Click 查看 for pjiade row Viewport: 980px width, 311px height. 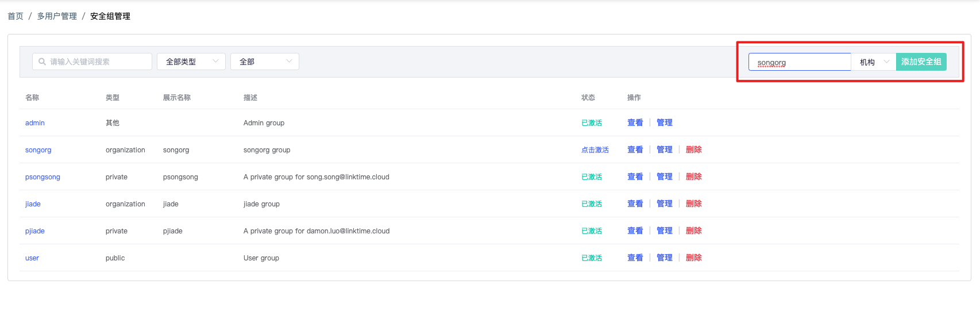(x=635, y=231)
